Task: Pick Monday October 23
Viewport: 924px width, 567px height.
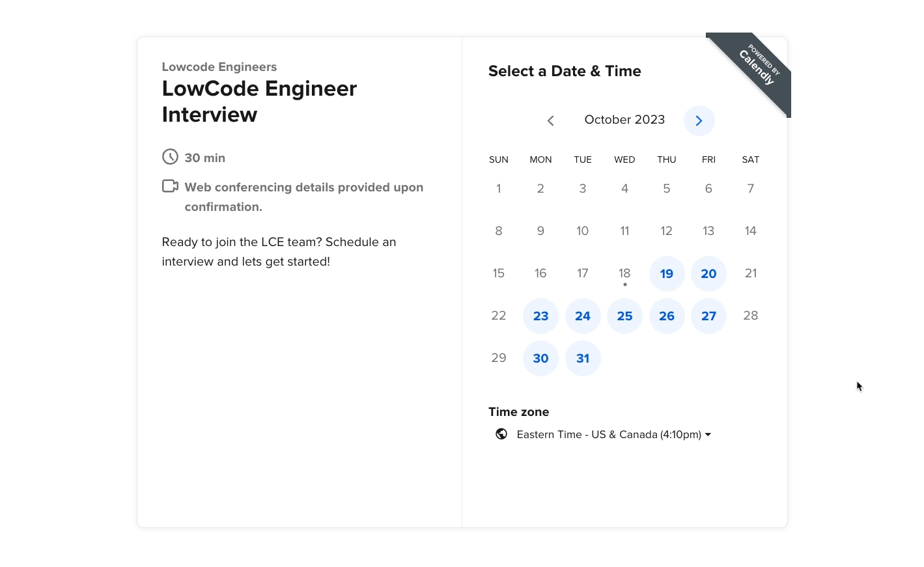Action: pos(540,316)
